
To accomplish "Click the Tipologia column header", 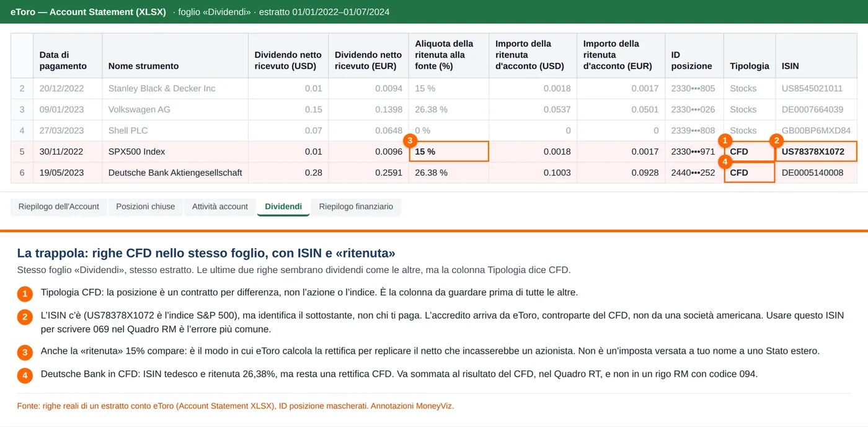I will pos(750,56).
